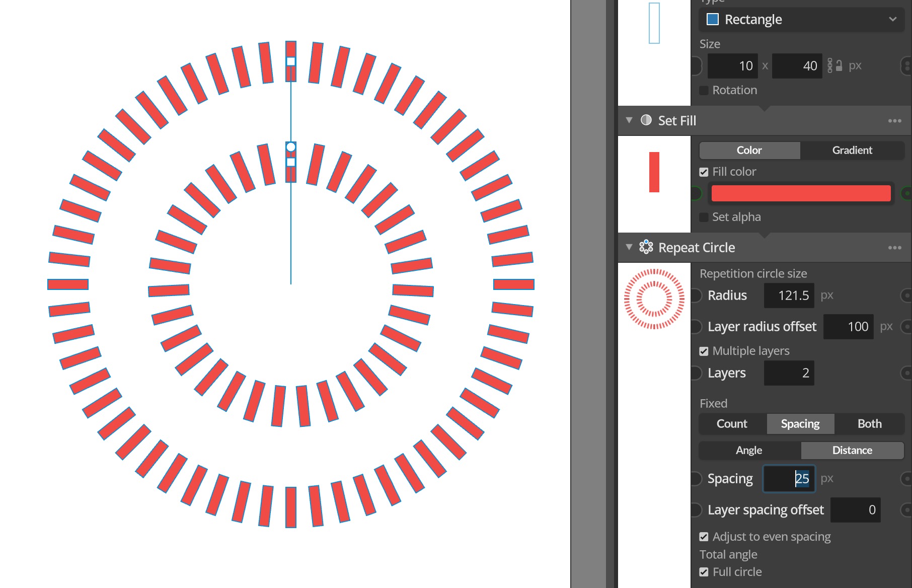This screenshot has width=912, height=588.
Task: Uncheck the Fill color checkbox
Action: coord(704,172)
